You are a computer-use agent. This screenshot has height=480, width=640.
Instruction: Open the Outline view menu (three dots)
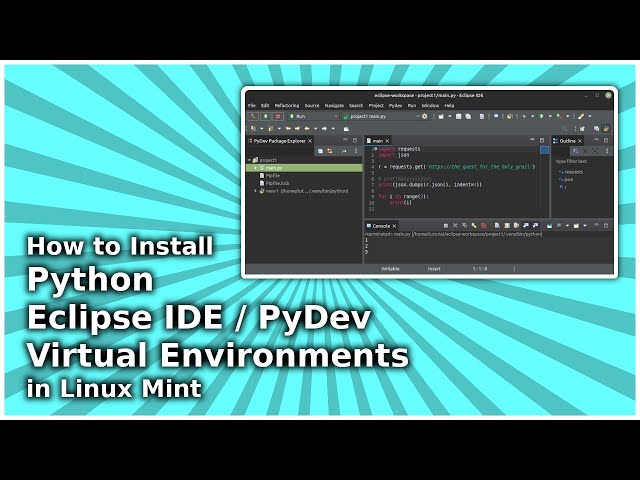607,151
